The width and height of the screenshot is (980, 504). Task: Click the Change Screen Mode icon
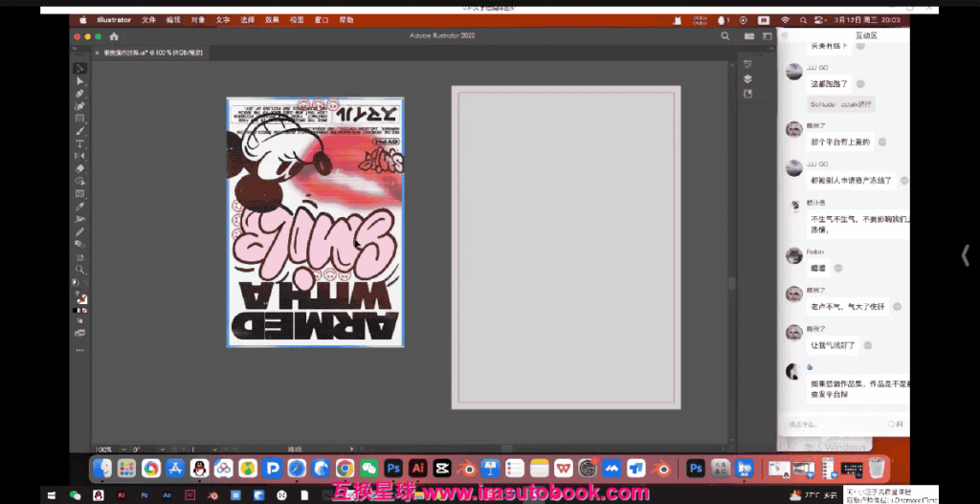pyautogui.click(x=80, y=334)
